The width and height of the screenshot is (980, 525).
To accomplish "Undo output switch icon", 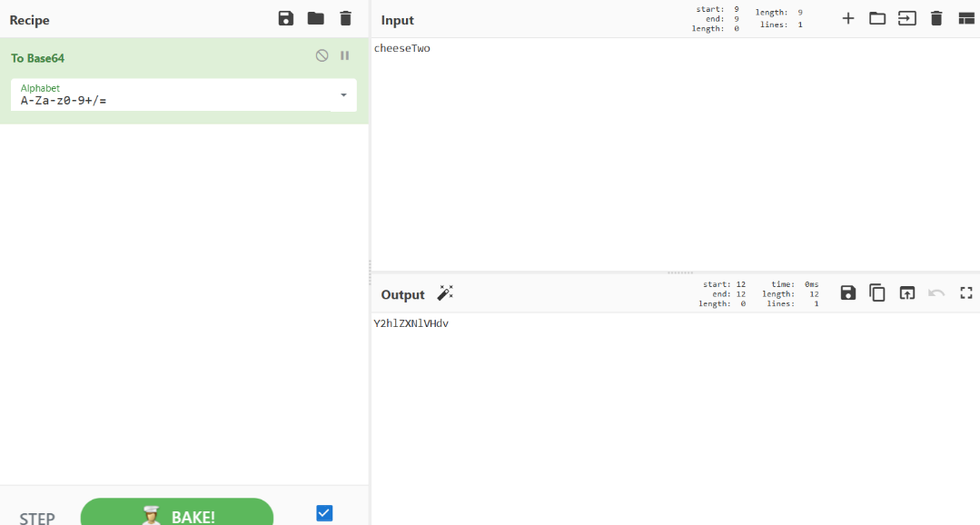I will (x=936, y=292).
